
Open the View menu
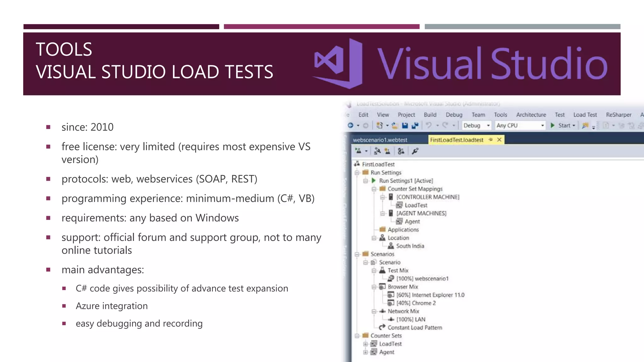point(383,115)
